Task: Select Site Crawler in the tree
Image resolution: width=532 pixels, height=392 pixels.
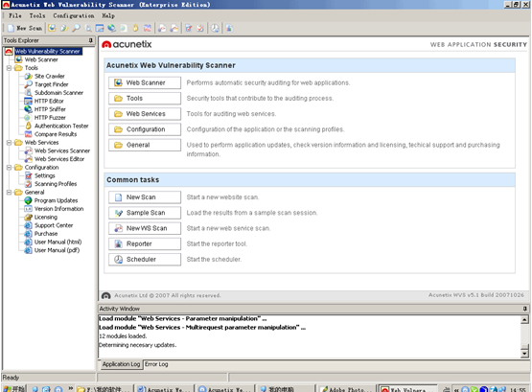Action: 50,77
